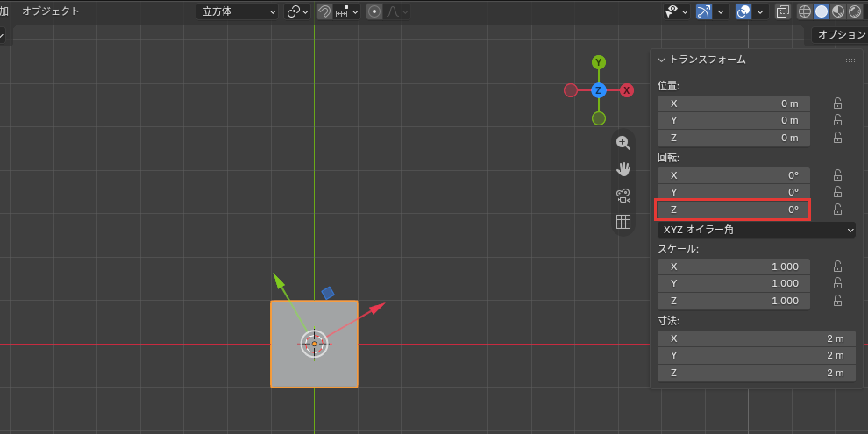
Task: Toggle the snap magnet icon
Action: click(324, 11)
